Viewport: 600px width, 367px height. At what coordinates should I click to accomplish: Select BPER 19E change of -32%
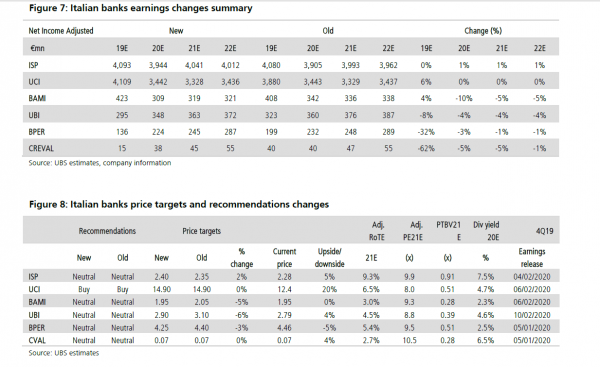tap(426, 132)
